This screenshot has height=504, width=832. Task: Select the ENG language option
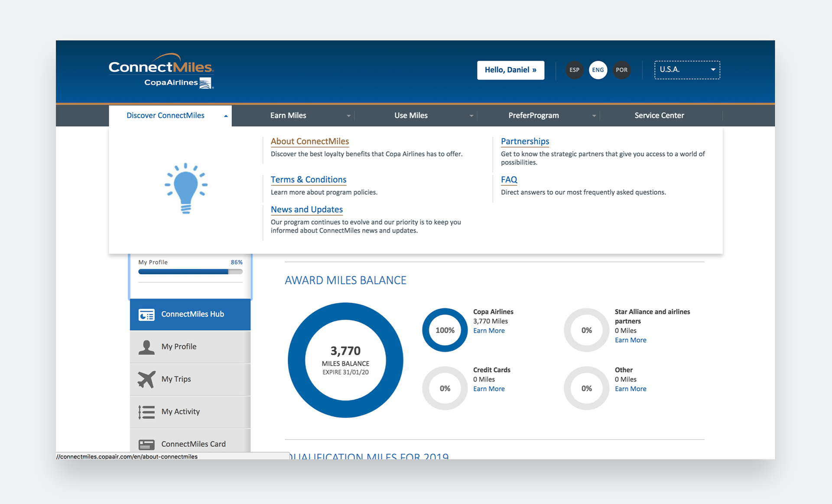pyautogui.click(x=598, y=70)
